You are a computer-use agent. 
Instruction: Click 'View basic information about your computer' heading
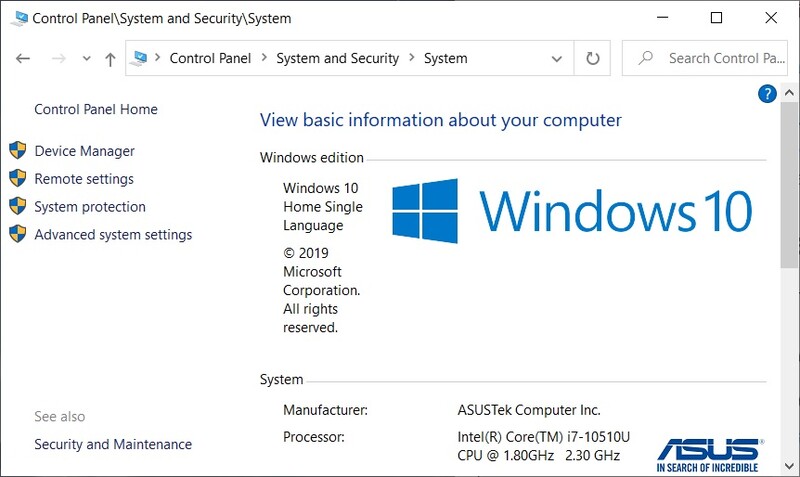[441, 120]
